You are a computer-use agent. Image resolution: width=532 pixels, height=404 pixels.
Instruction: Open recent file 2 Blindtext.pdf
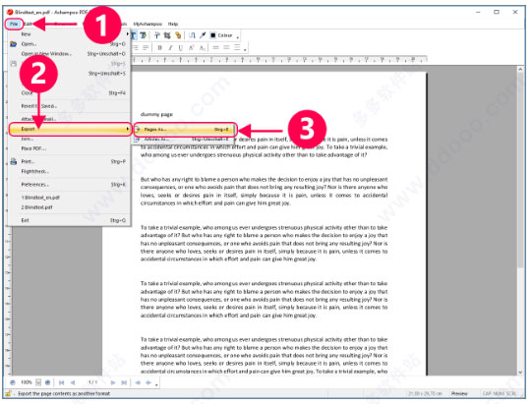69,207
